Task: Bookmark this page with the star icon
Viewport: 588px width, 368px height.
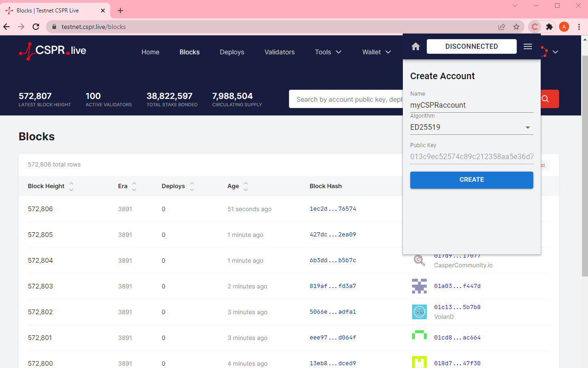Action: 516,27
